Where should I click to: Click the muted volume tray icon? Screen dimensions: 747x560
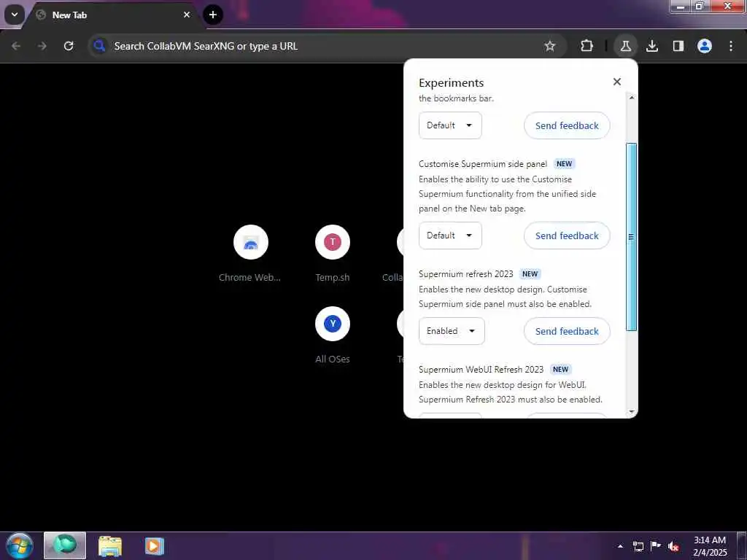[673, 546]
